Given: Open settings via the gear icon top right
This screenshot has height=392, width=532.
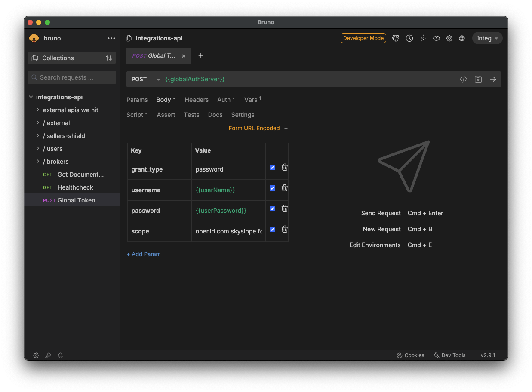Looking at the screenshot, I should click(449, 38).
